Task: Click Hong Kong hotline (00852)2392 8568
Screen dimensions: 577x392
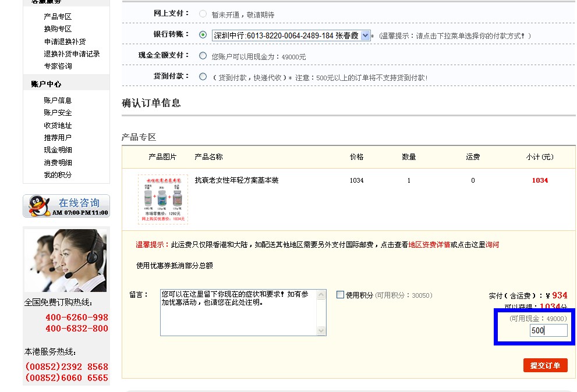Action: click(66, 366)
